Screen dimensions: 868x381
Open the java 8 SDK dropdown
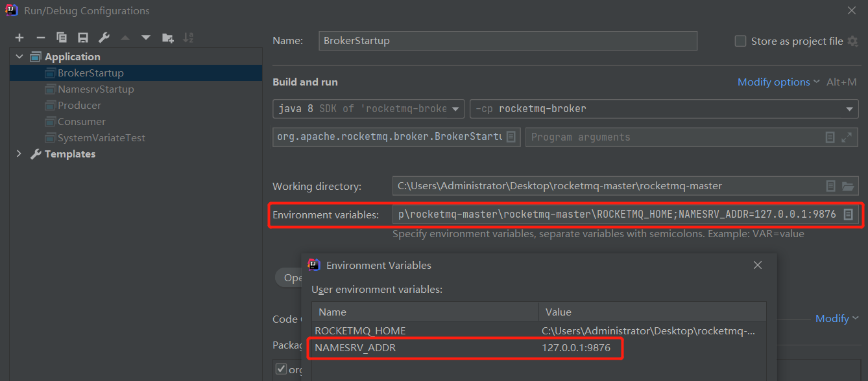coord(454,108)
